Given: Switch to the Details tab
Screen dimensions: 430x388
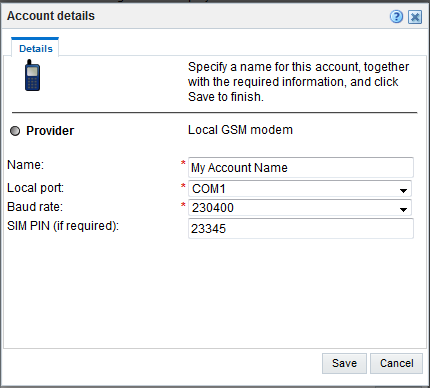Looking at the screenshot, I should [35, 48].
